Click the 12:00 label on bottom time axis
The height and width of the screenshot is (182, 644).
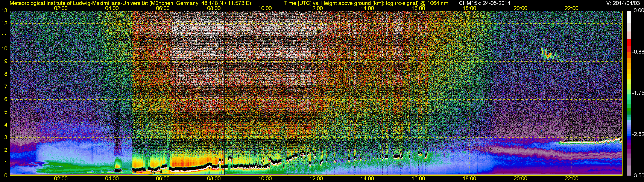(x=316, y=179)
